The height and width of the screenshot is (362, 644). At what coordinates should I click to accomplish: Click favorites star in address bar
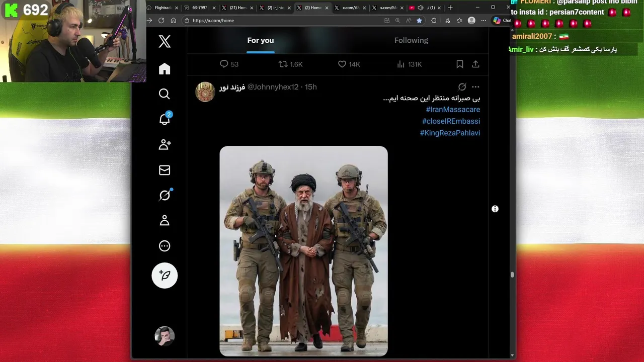pyautogui.click(x=419, y=21)
